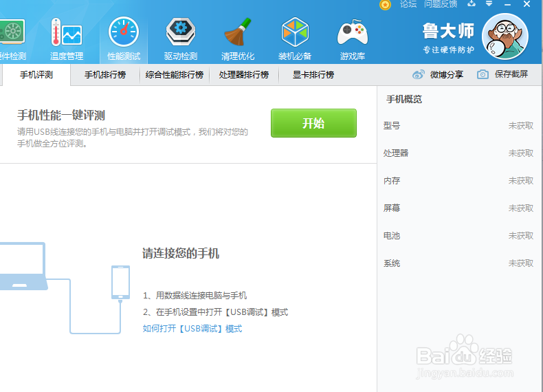The width and height of the screenshot is (543, 392).
Task: Click the camera screenshot icon
Action: tap(483, 74)
